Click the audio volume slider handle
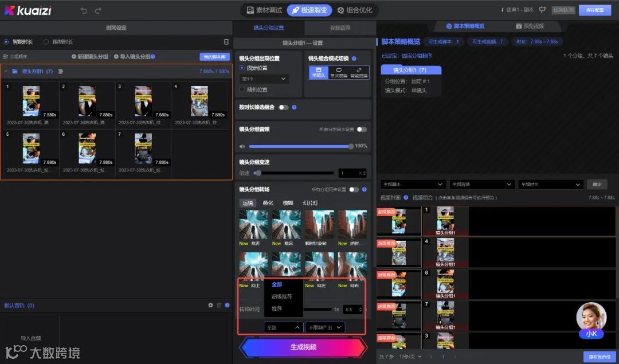Screen dimensions: 619x364 tap(351, 146)
